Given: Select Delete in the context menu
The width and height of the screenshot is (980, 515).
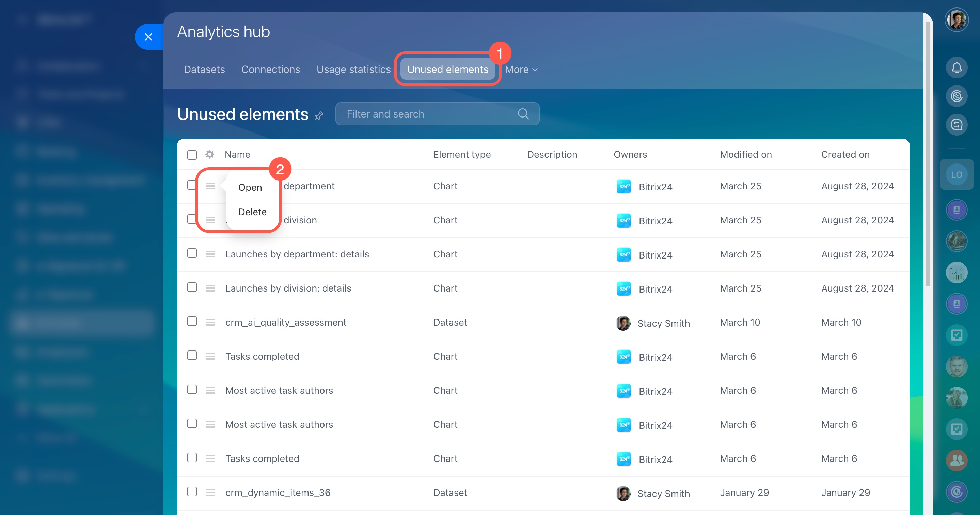Looking at the screenshot, I should click(x=252, y=212).
